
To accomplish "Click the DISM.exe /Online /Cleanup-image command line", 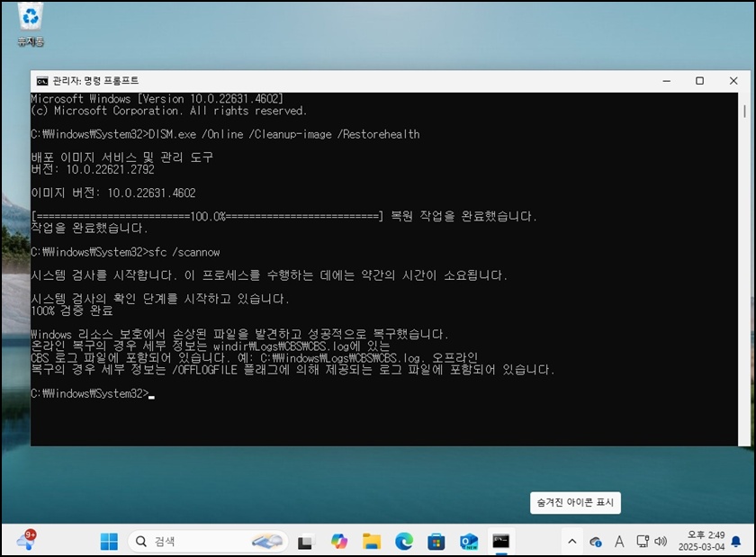I will [225, 134].
